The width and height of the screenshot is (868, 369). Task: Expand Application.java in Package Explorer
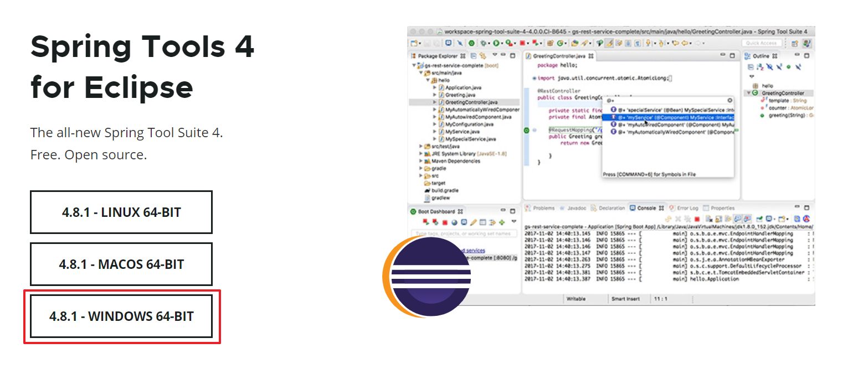435,87
